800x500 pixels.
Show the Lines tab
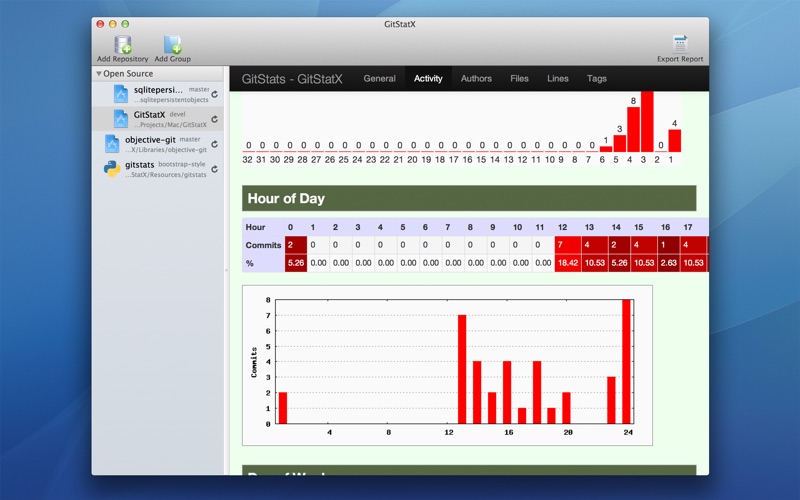click(557, 79)
